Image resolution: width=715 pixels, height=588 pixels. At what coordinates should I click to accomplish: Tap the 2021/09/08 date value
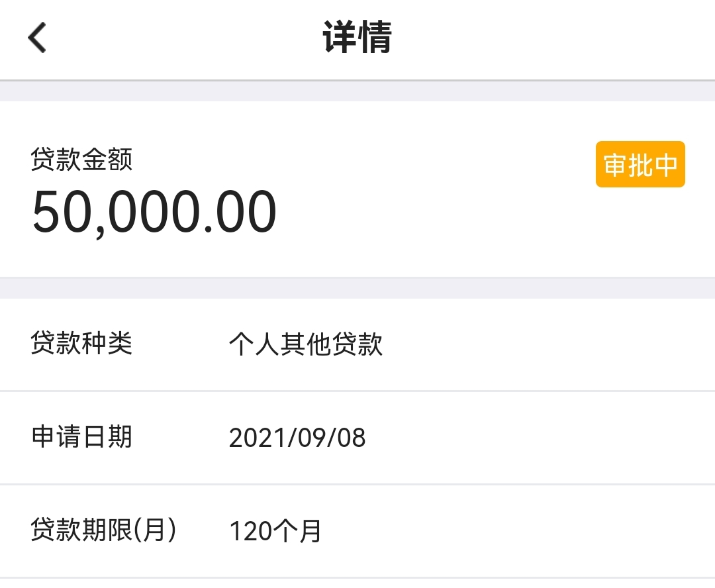pyautogui.click(x=297, y=438)
